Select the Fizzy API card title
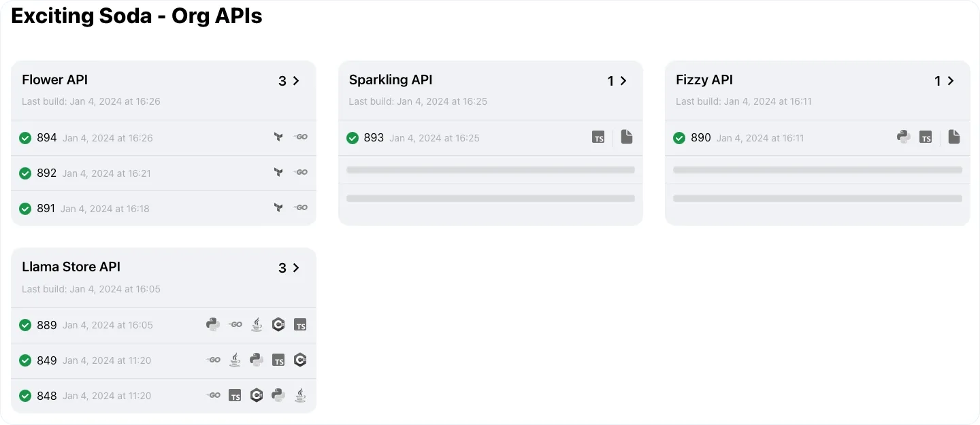 tap(704, 80)
